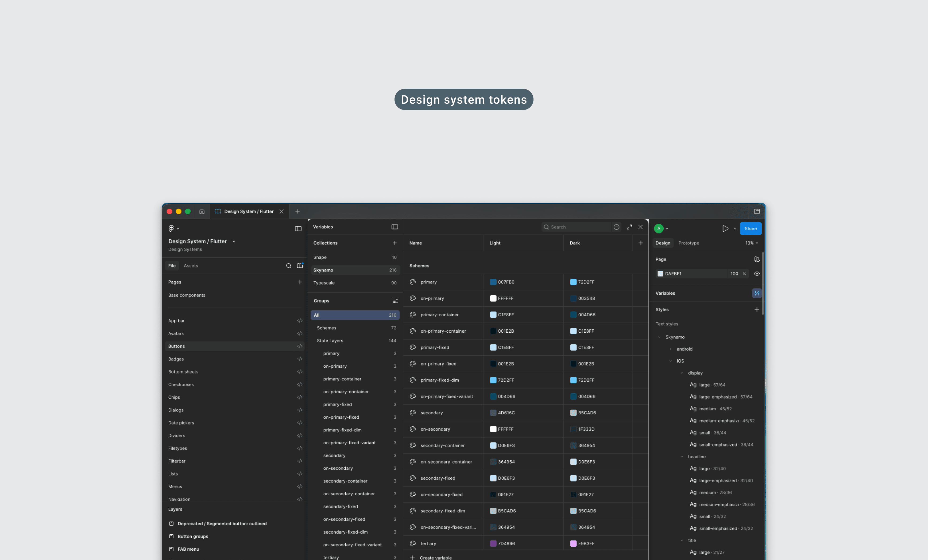This screenshot has height=560, width=928.
Task: Select the Deprecated / Segmented button: outlined layer
Action: tap(222, 523)
